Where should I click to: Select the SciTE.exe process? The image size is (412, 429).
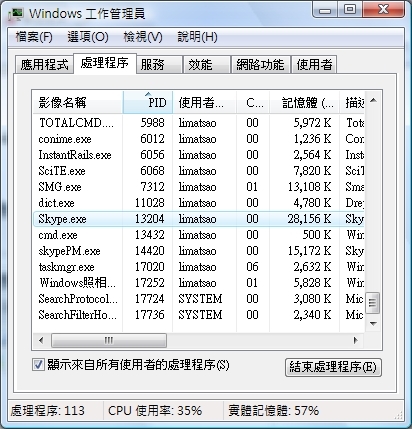pos(199,171)
